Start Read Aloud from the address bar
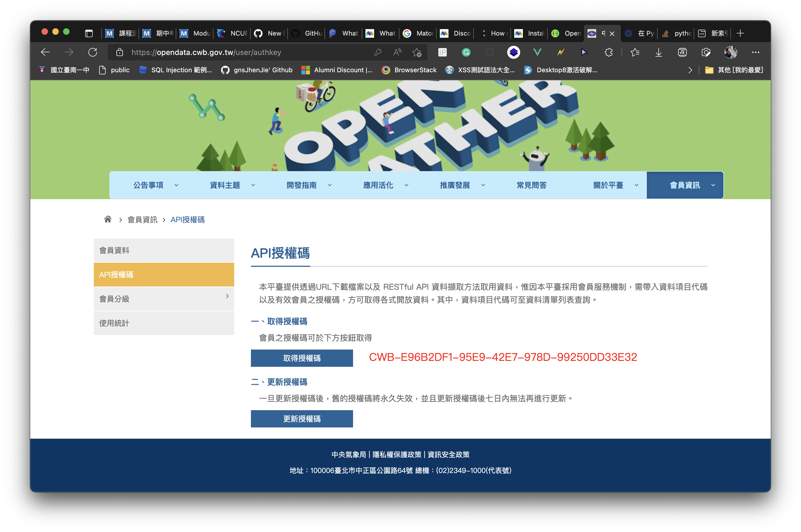 click(397, 52)
